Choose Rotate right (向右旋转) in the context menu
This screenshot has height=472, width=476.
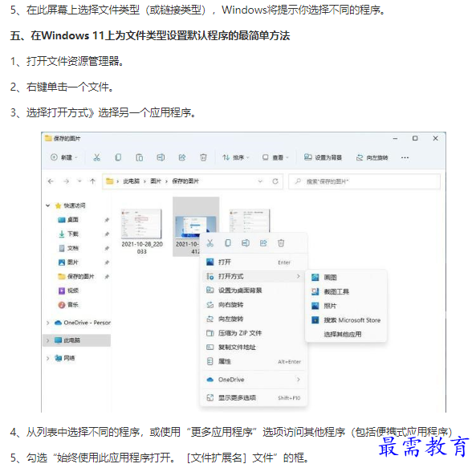pos(254,304)
